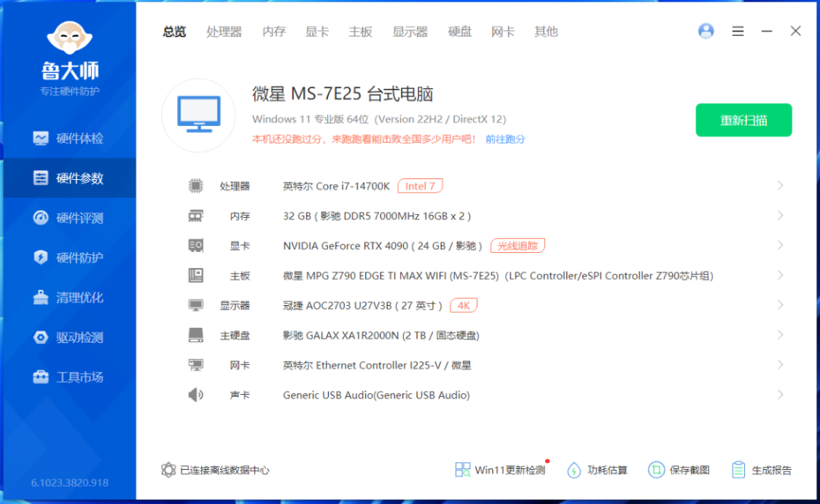
Task: Click the 声卡 speaker icon
Action: [196, 394]
